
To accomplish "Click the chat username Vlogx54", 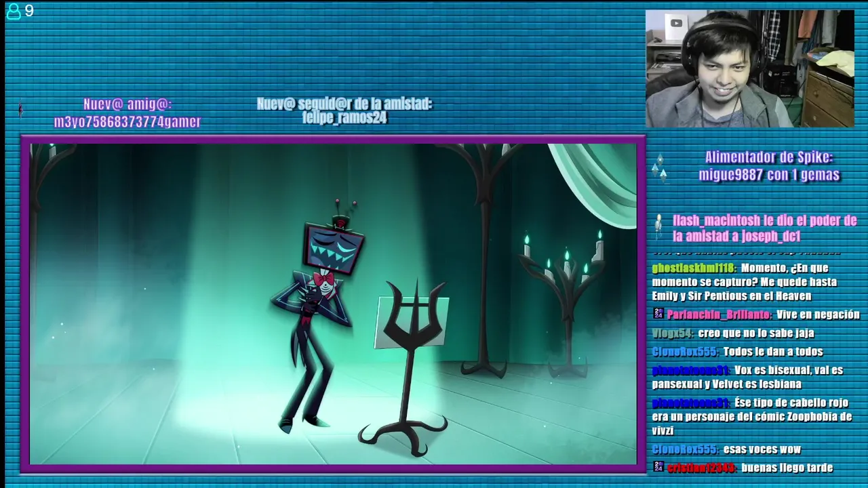I will (x=672, y=333).
